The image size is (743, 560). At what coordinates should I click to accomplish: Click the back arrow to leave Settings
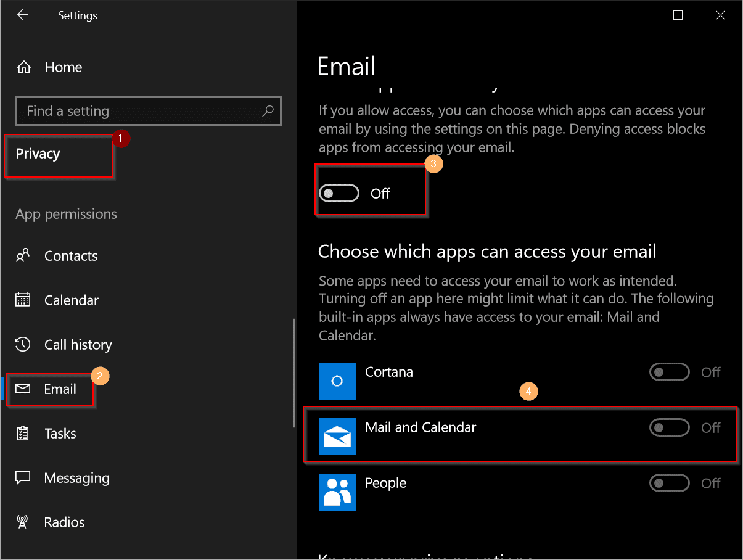click(23, 15)
